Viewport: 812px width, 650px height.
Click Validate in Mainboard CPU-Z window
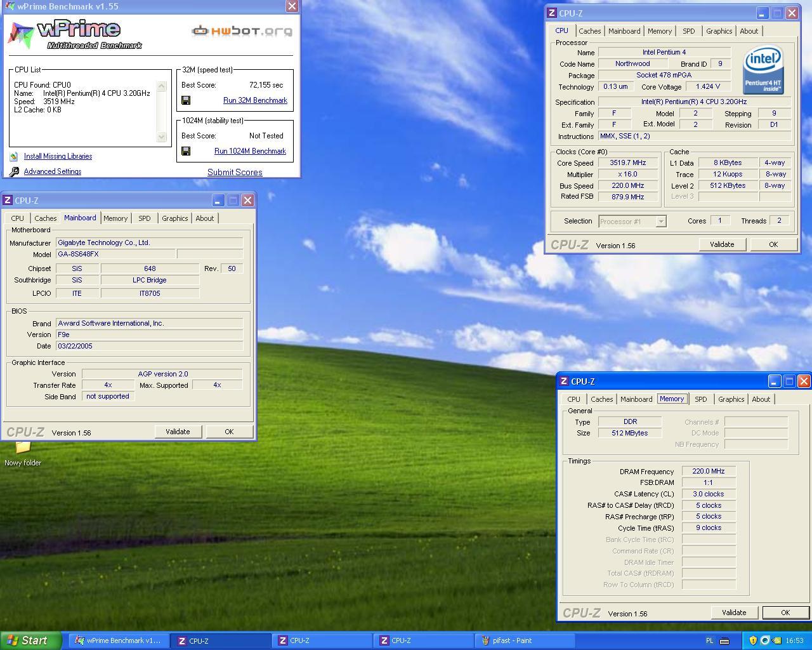pos(178,432)
